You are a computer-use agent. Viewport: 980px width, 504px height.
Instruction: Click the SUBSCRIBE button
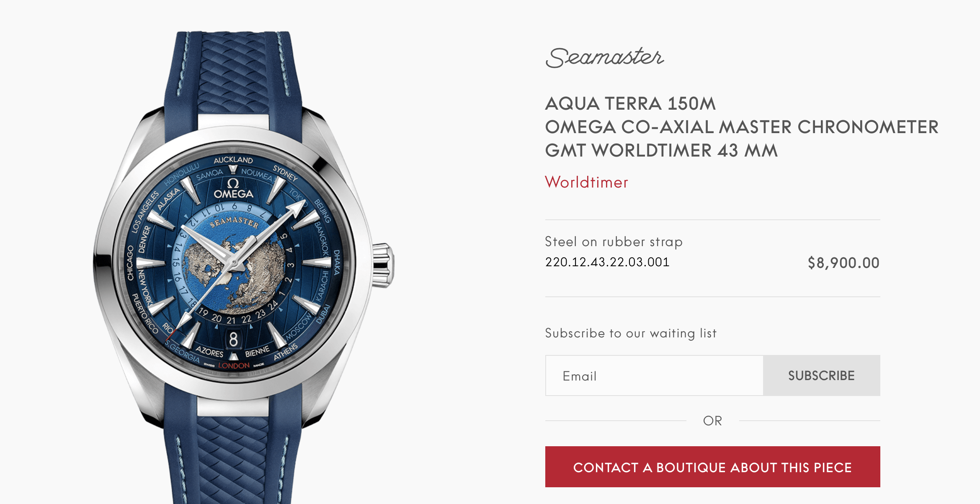822,375
